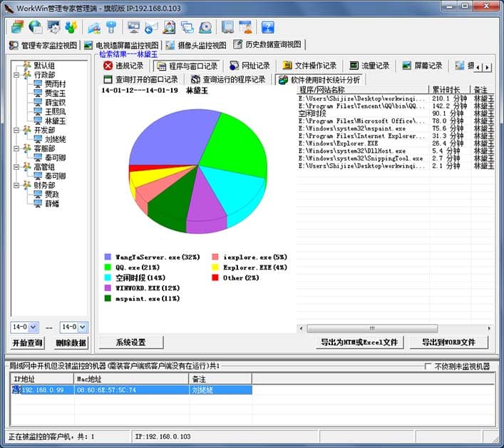The height and width of the screenshot is (448, 504).
Task: Open the start date dropdown
Action: (33, 327)
